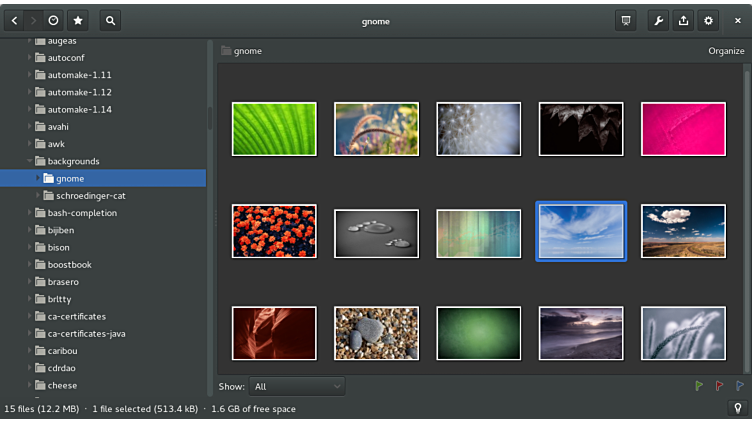Screen dimensions: 752x423
Task: Open the Show filter dropdown
Action: 297,386
